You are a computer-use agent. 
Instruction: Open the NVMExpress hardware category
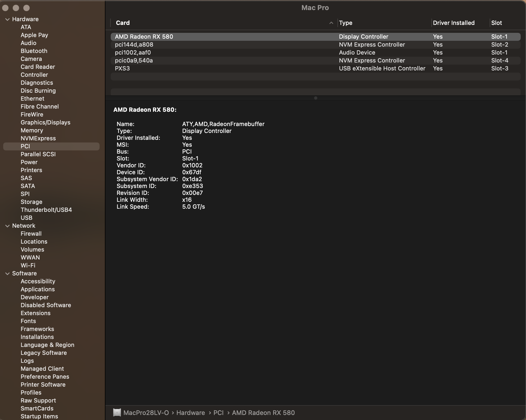(38, 138)
